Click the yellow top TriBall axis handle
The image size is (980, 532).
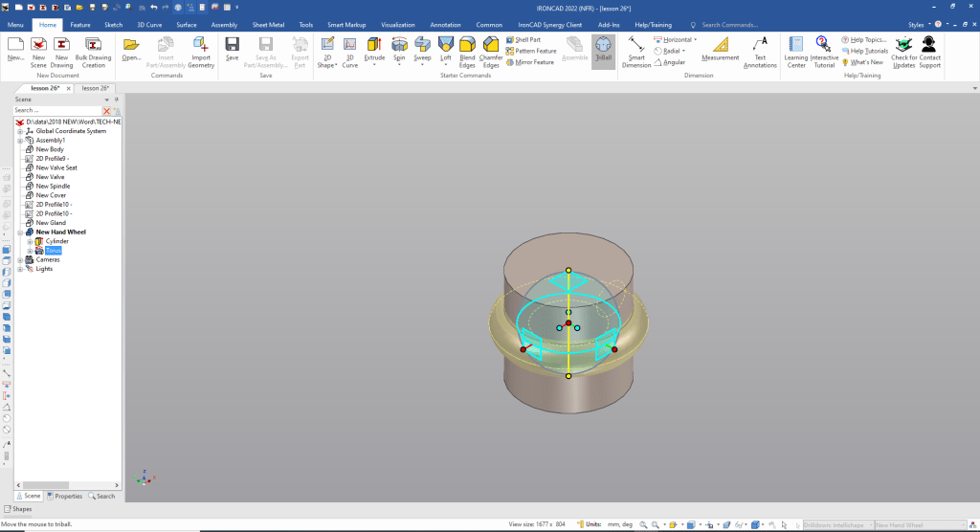point(568,271)
